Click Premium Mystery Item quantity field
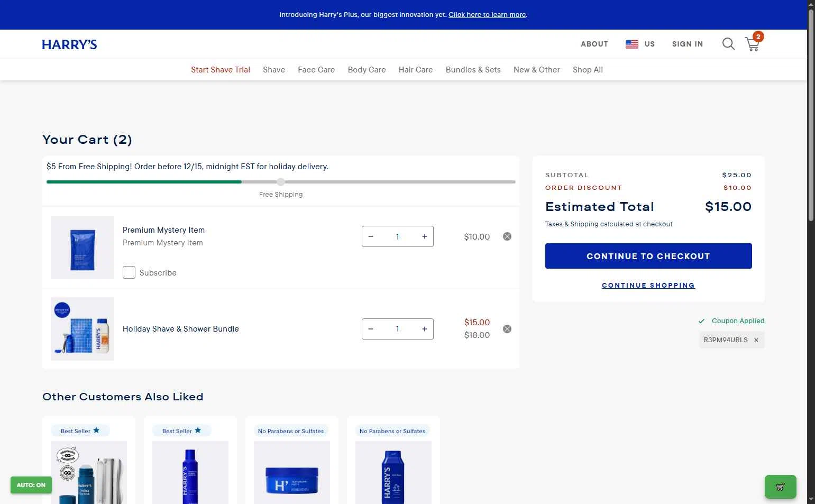This screenshot has width=815, height=504. [x=398, y=236]
